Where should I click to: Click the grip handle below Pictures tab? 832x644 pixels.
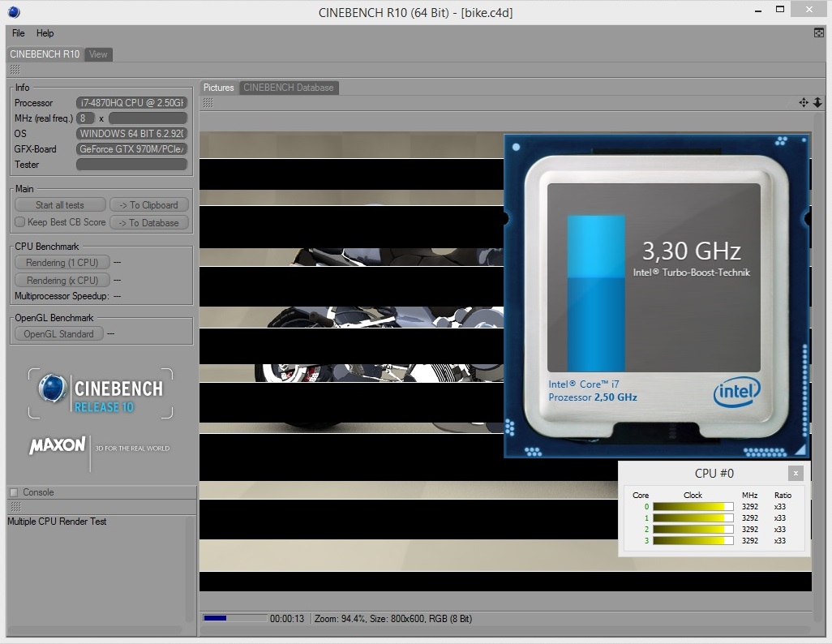tap(208, 102)
